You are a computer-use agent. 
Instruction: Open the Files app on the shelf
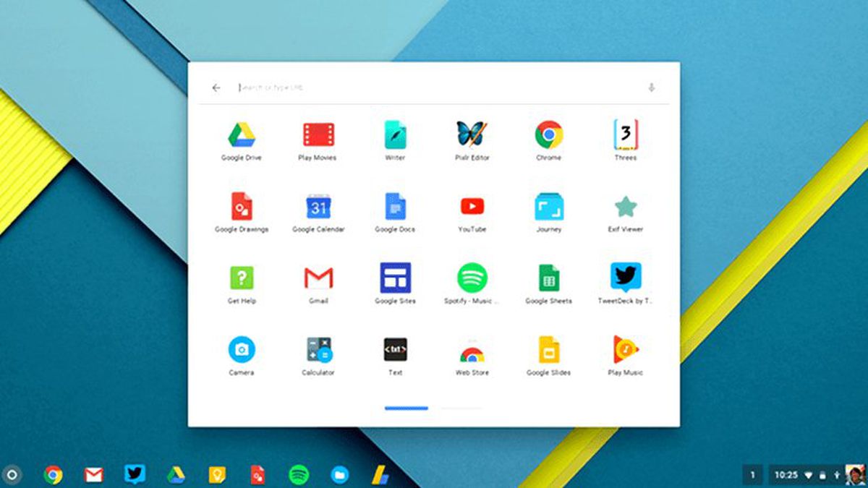coord(339,475)
